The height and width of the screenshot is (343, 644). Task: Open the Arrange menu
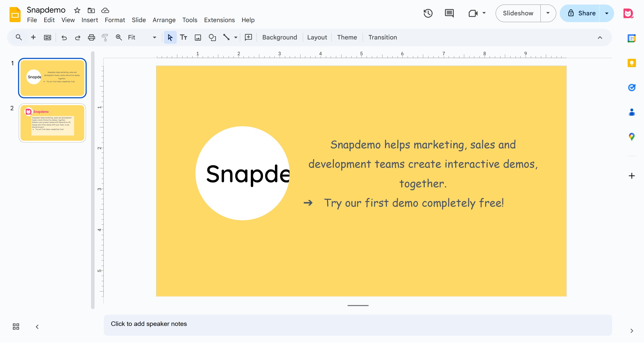point(164,20)
